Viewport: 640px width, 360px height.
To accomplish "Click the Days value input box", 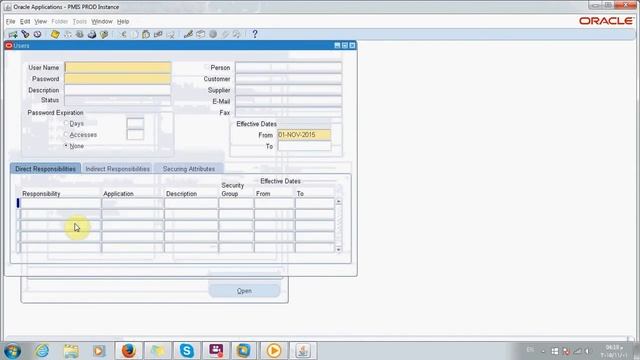I will click(135, 123).
